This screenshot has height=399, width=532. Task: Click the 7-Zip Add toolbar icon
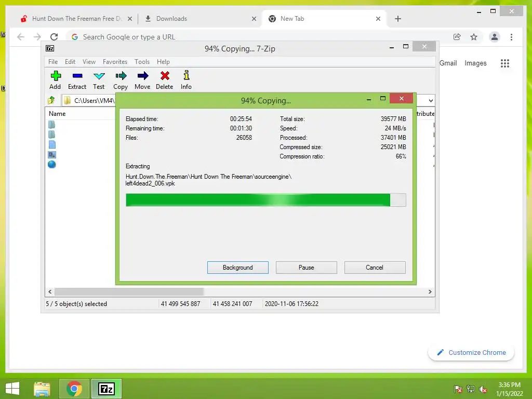coord(55,76)
